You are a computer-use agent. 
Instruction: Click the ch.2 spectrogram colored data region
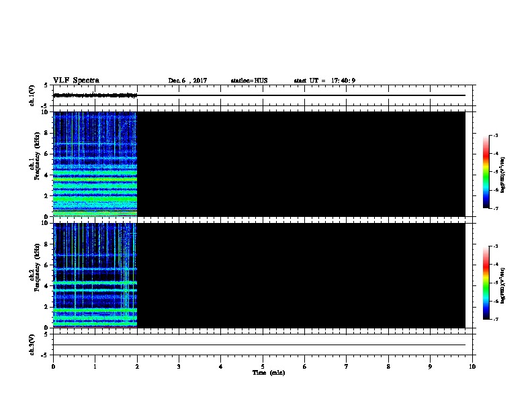pos(95,275)
